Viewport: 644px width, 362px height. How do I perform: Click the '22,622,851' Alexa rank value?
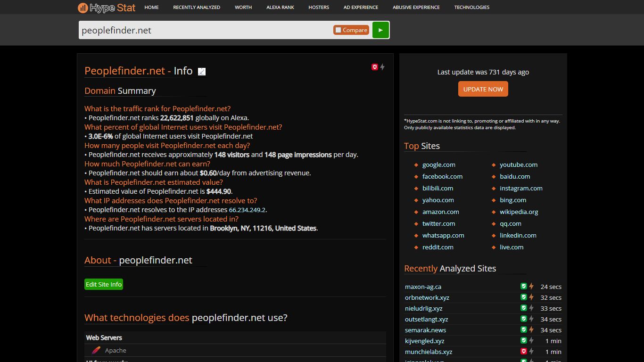[177, 118]
